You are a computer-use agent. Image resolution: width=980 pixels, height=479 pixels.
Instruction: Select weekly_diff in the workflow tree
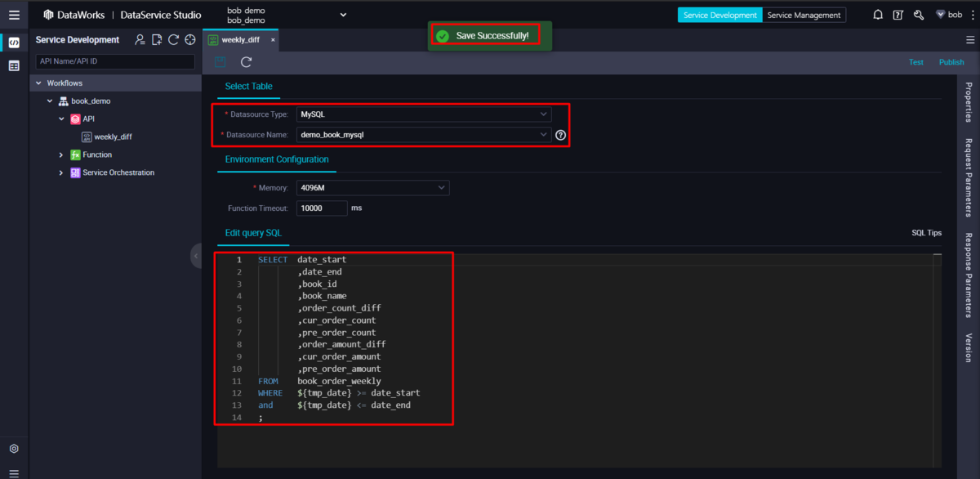(x=113, y=137)
